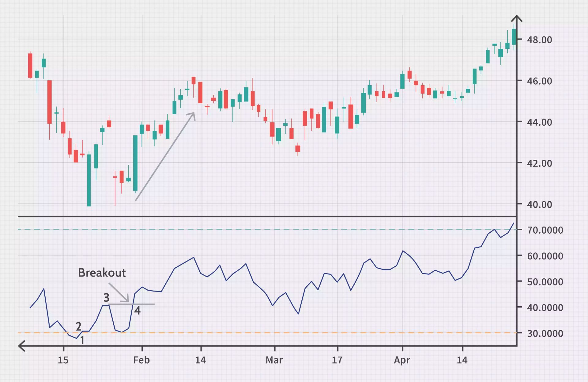Click the 30.0000 RSI level label
This screenshot has height=382, width=588.
pos(545,333)
